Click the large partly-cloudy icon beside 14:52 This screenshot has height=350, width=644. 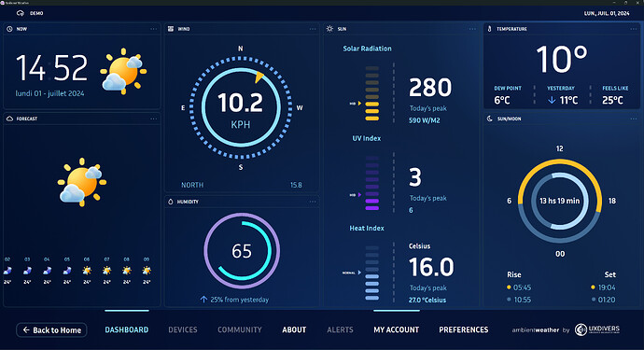[123, 72]
